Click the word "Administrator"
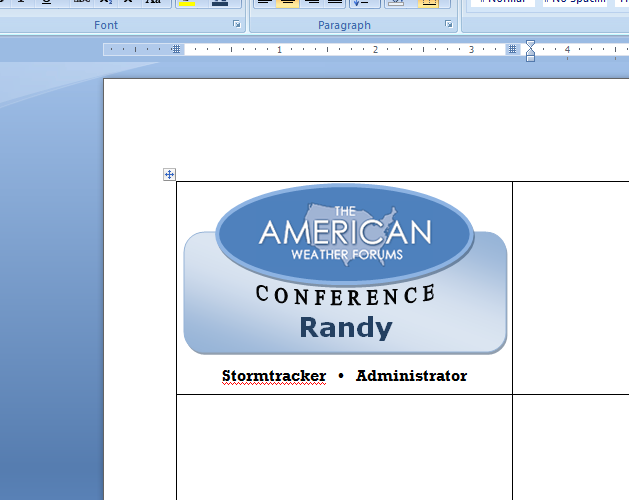Viewport: 629px width, 500px height. pyautogui.click(x=411, y=376)
